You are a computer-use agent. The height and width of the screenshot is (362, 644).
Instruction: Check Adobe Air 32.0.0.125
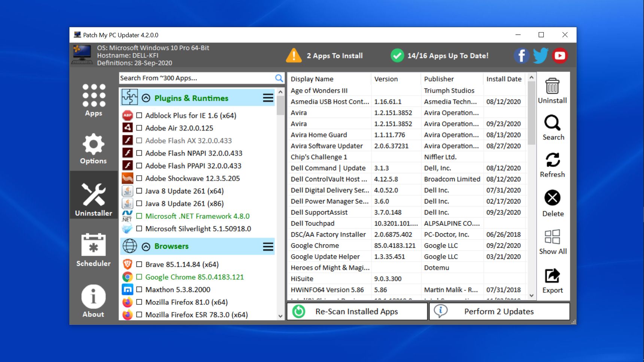pyautogui.click(x=139, y=128)
